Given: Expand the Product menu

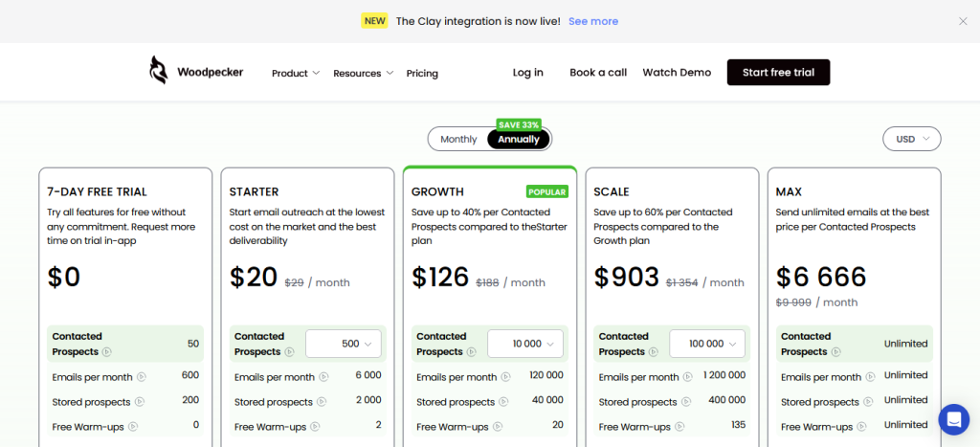Looking at the screenshot, I should point(296,73).
